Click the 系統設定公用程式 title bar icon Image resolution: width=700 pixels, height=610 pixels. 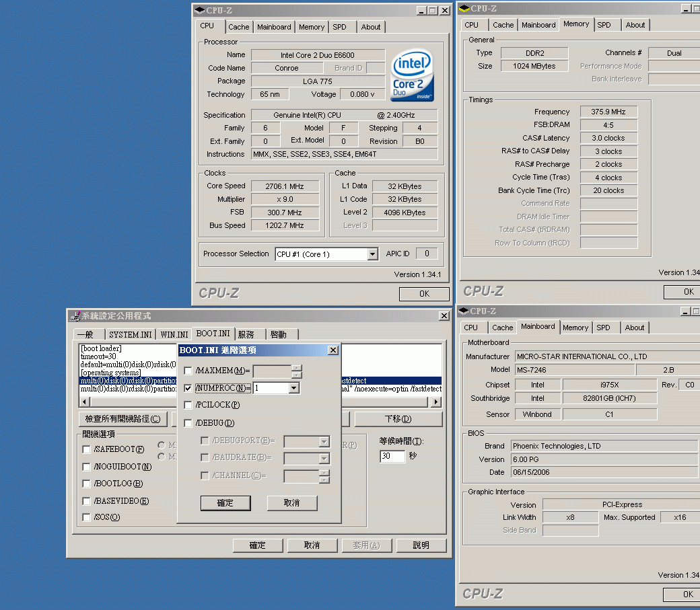click(x=75, y=316)
